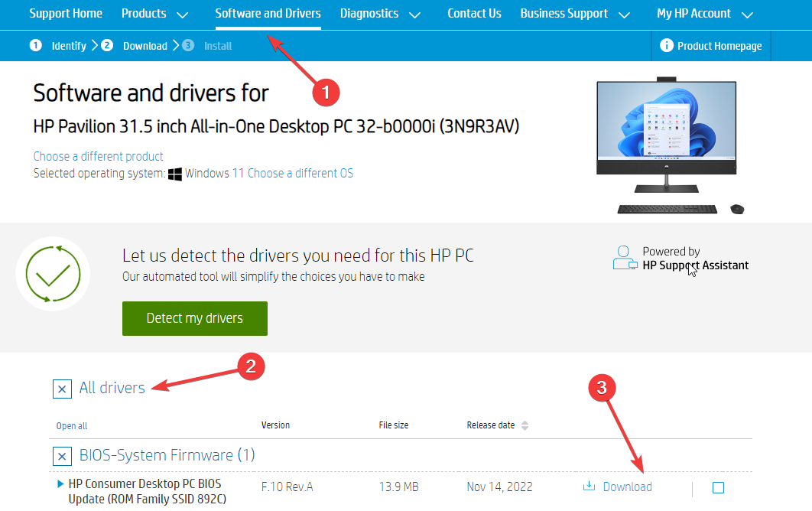Screen dimensions: 812x511
Task: Expand HP Consumer Desktop PC BIOS triangle
Action: click(60, 483)
